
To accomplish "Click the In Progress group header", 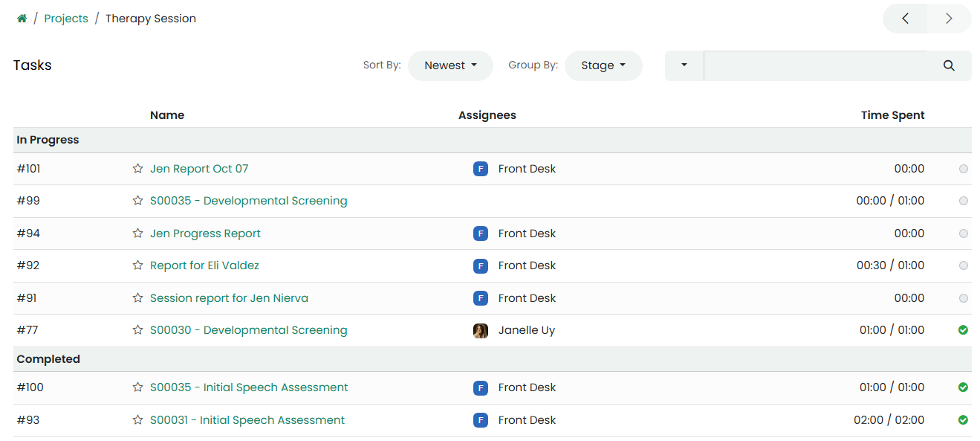I will (x=48, y=140).
